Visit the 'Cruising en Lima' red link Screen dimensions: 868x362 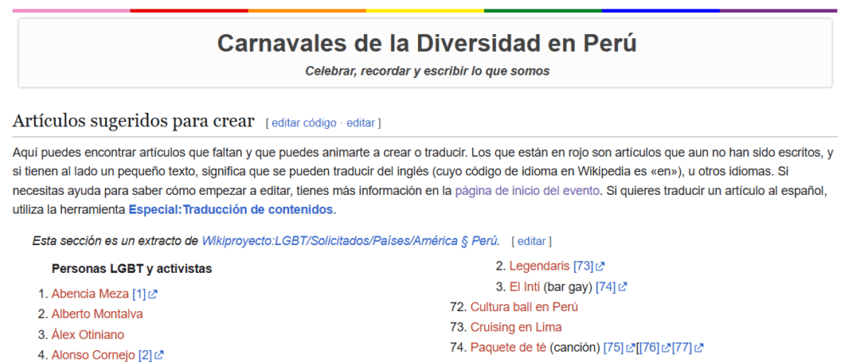click(x=515, y=327)
